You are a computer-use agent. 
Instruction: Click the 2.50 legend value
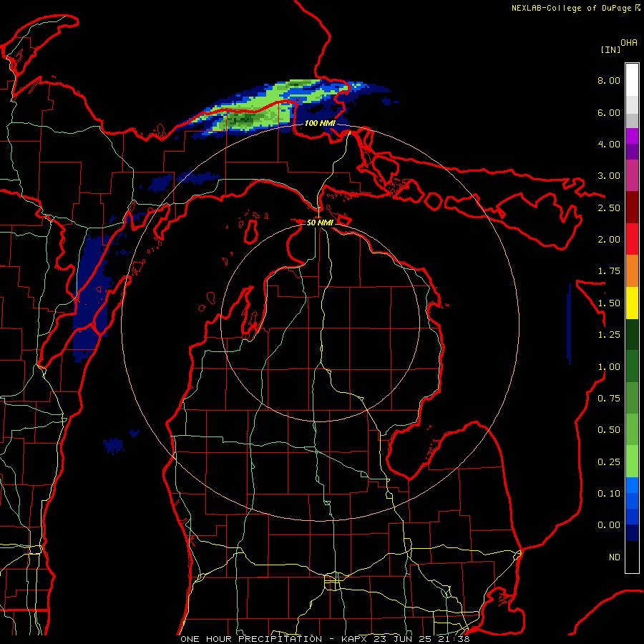(x=608, y=208)
